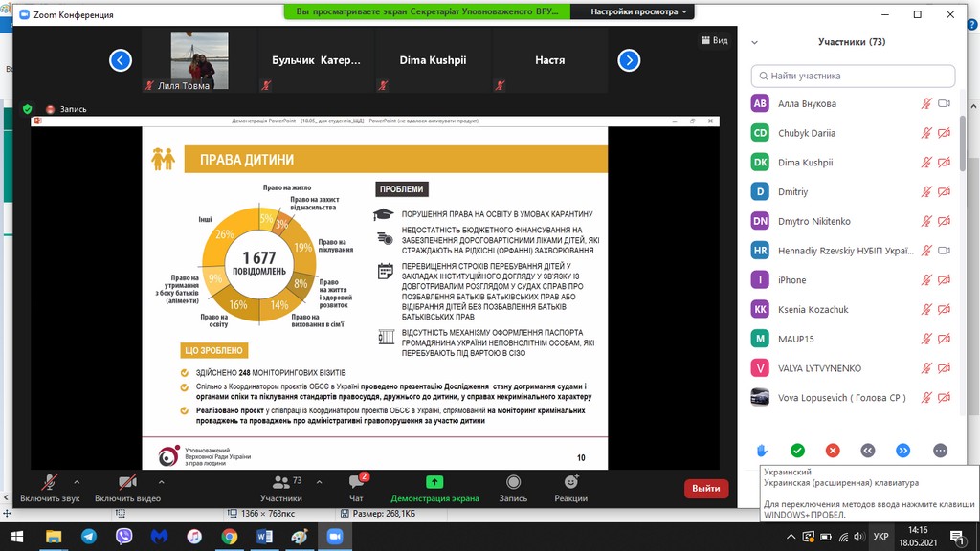Screen dimensions: 980x551
Task: Click the green encryption shield icon
Action: click(28, 109)
